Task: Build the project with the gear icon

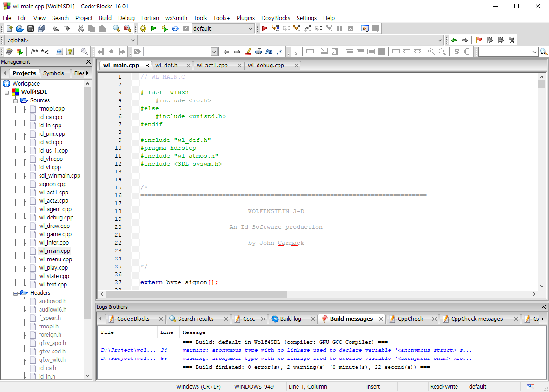Action: point(143,29)
